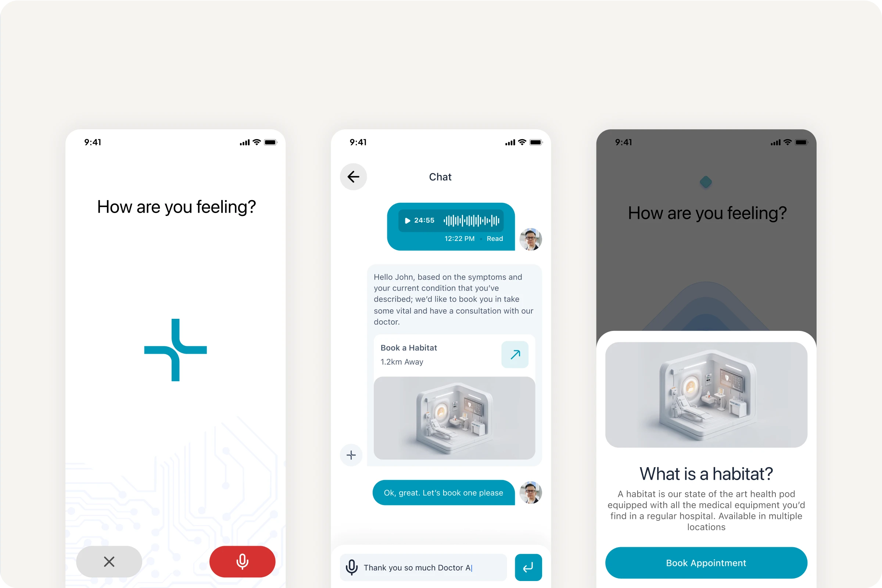The image size is (882, 588).
Task: Tap the habitat booking arrow link icon
Action: 514,354
